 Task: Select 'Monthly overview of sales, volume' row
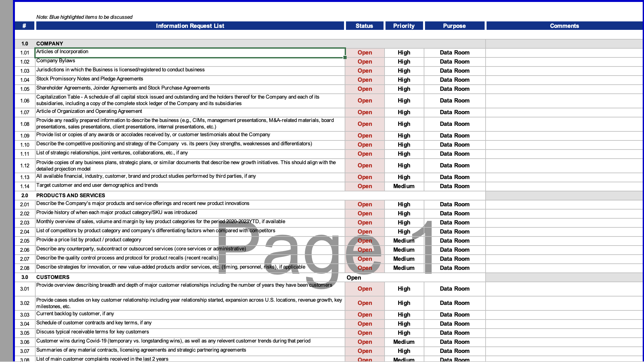pyautogui.click(x=190, y=223)
